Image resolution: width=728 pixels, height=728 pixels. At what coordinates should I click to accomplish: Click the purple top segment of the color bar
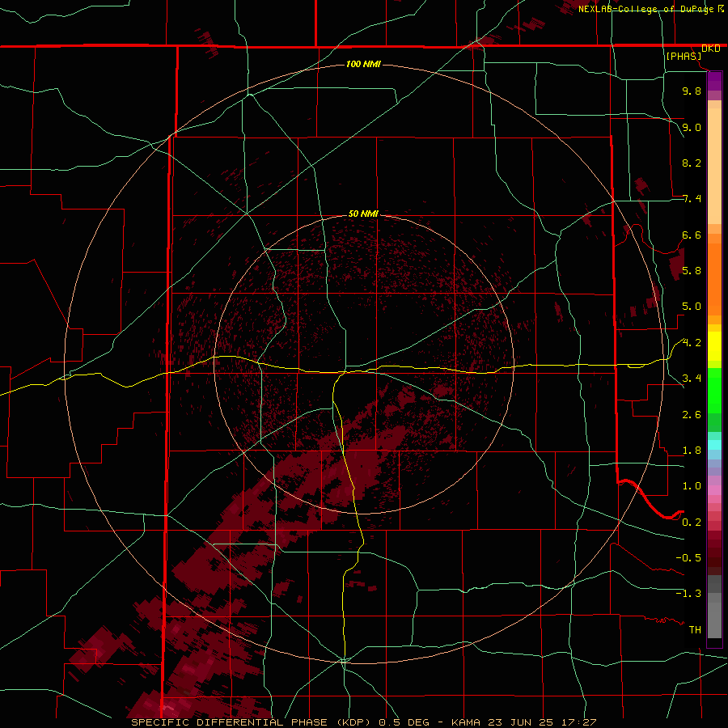point(714,81)
